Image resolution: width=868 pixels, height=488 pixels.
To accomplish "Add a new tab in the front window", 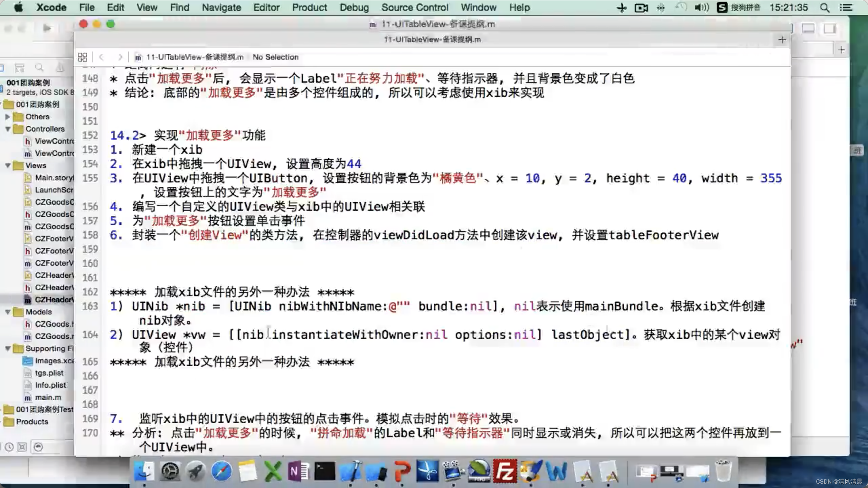I will click(782, 40).
